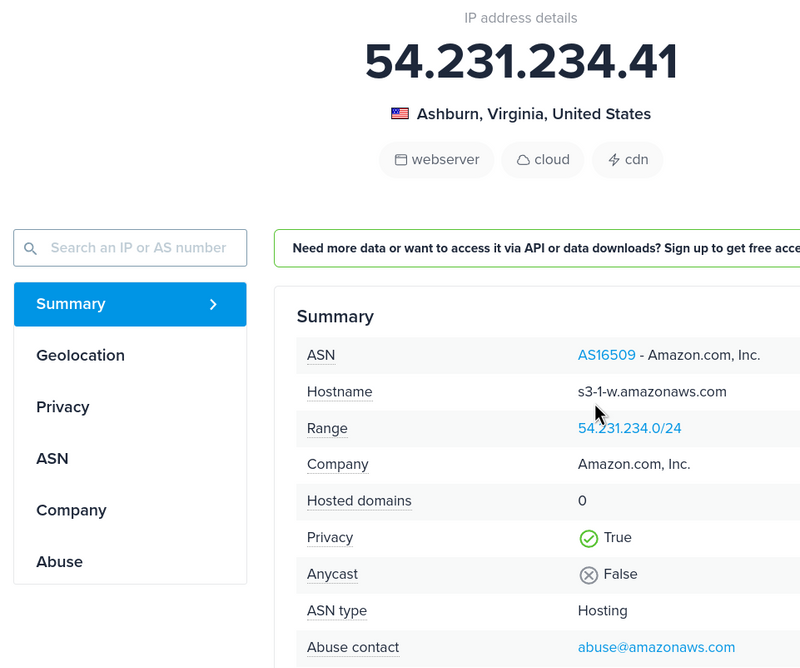This screenshot has width=800, height=668.
Task: Click the cloud tag icon
Action: pyautogui.click(x=523, y=160)
